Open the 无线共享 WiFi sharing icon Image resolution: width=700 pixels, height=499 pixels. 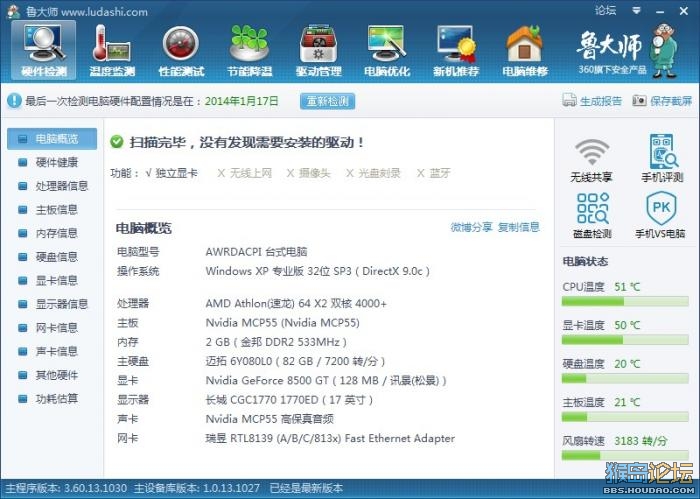pos(592,159)
